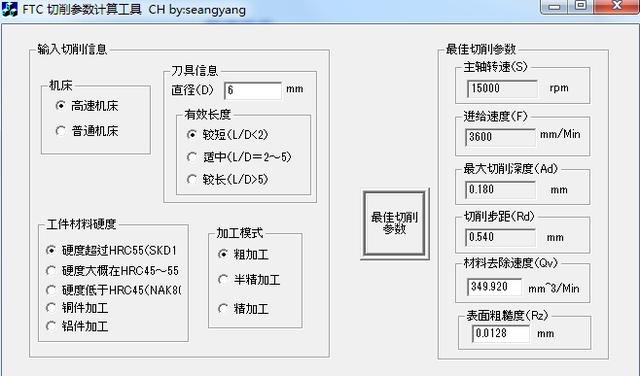Screen dimensions: 640x376
Task: Select hardness below HRC45 option
Action: click(113, 290)
